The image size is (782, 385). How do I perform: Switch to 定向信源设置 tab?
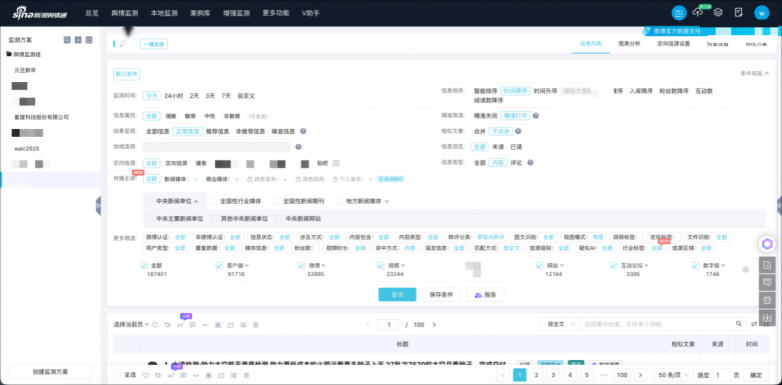(673, 44)
